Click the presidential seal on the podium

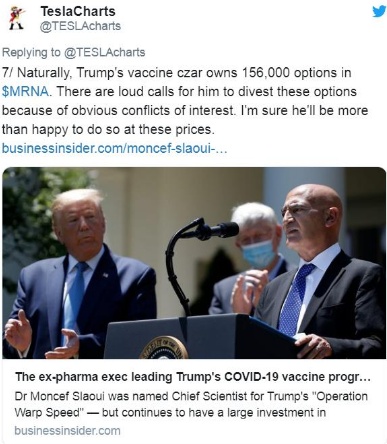pos(163,348)
